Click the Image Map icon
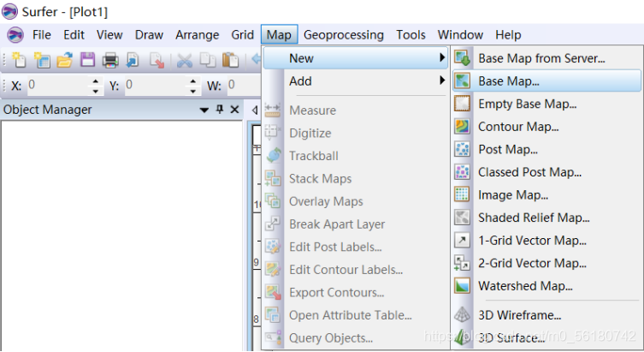Viewport: 644px width, 352px height. (462, 194)
